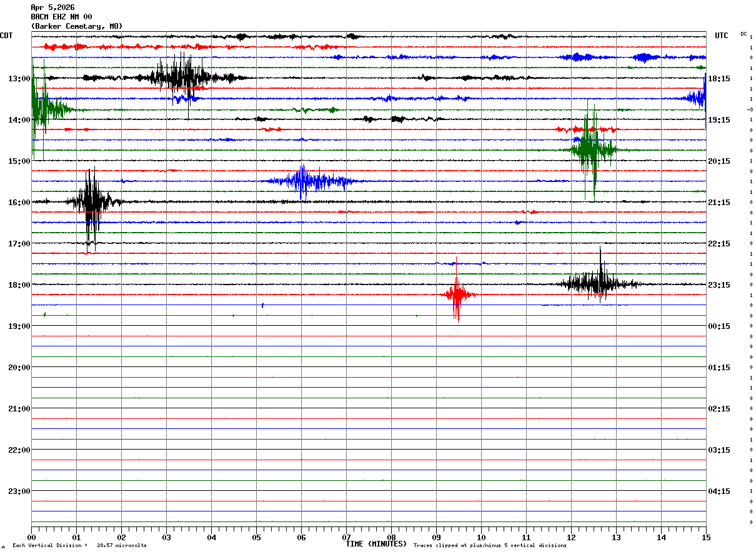Click the vertical division microvolts scale note
Screen dimensions: 756x554
coord(79,545)
